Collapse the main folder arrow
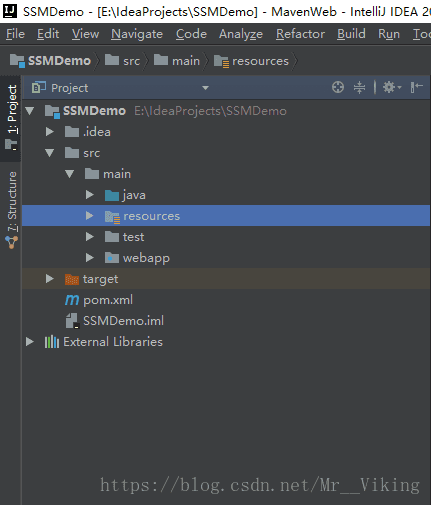This screenshot has width=431, height=505. coord(70,174)
